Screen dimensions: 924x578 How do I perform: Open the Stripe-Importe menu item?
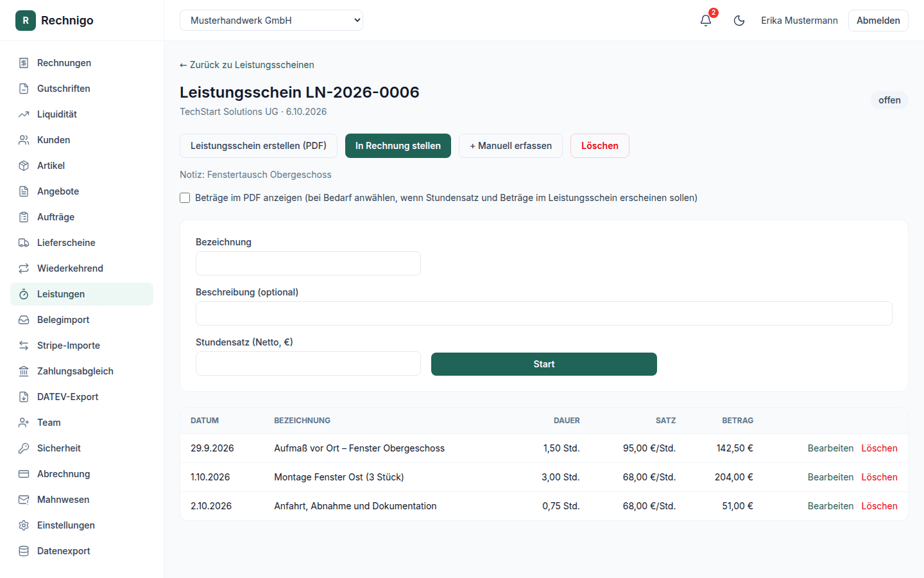tap(82, 346)
